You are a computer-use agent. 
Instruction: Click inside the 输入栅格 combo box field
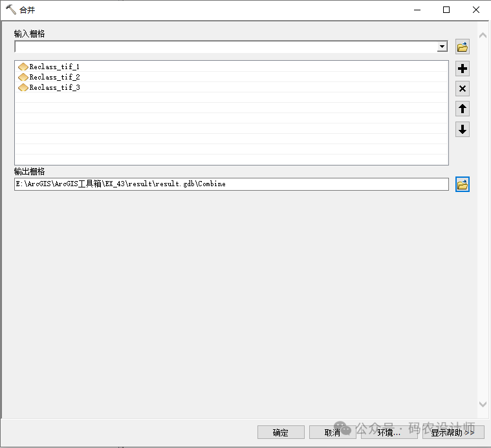click(225, 47)
